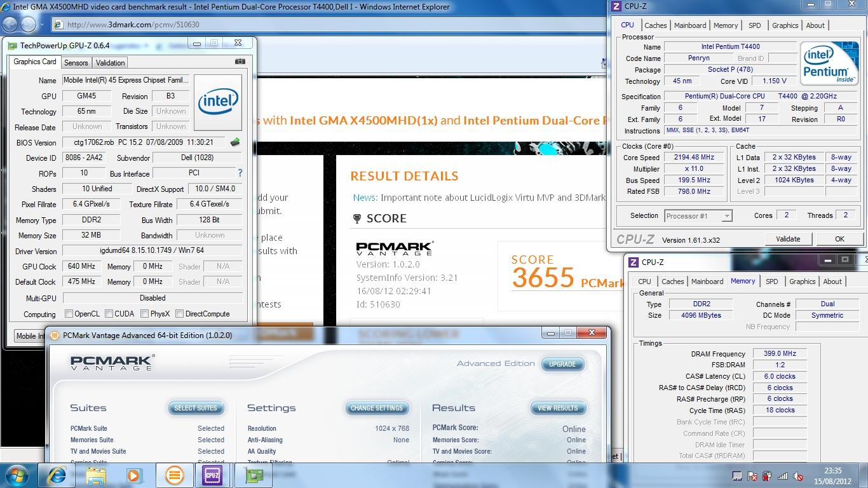Screen dimensions: 868x488
Task: Open Graphics tab in lower CPU-Z window
Action: [803, 281]
